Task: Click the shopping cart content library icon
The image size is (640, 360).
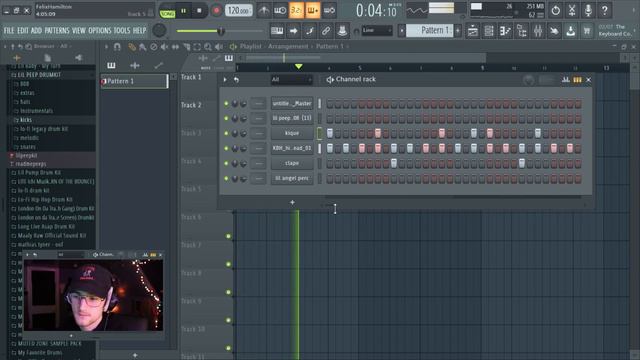Action: 587,31
